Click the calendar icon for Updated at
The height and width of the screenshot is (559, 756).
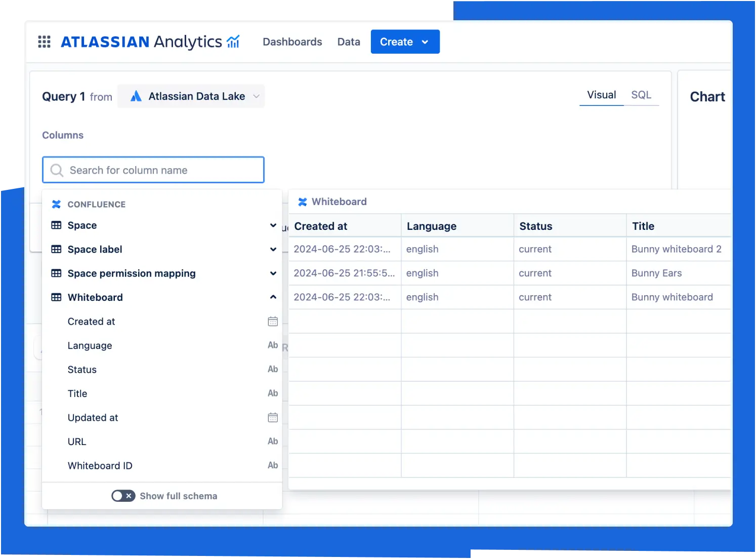point(273,417)
